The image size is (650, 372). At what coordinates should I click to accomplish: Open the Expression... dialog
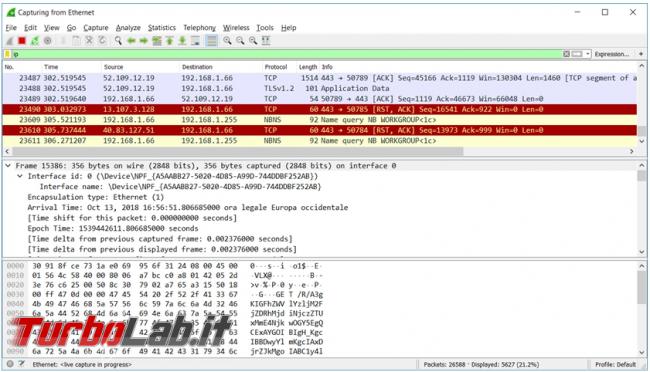tap(611, 54)
